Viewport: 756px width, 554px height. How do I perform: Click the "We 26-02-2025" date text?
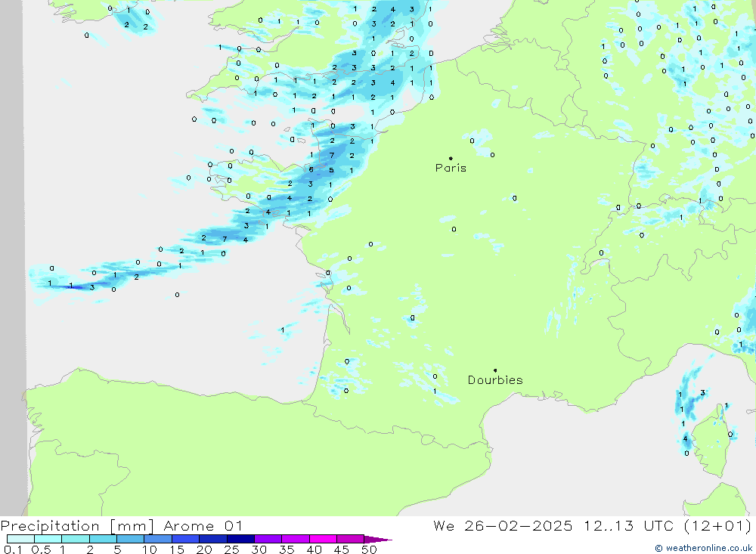[503, 526]
